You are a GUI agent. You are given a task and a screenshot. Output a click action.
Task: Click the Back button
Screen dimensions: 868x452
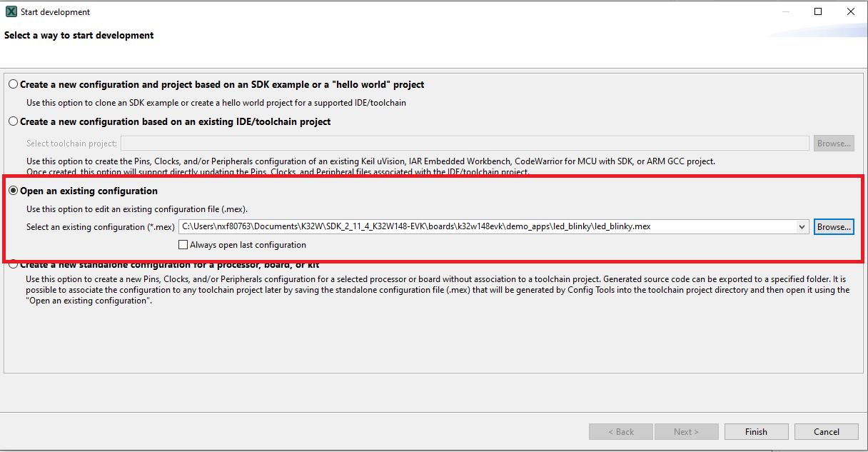coord(620,431)
